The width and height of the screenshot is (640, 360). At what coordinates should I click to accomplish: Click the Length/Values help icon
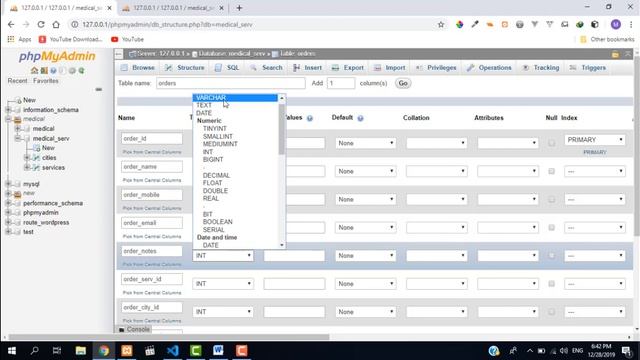coord(309,118)
